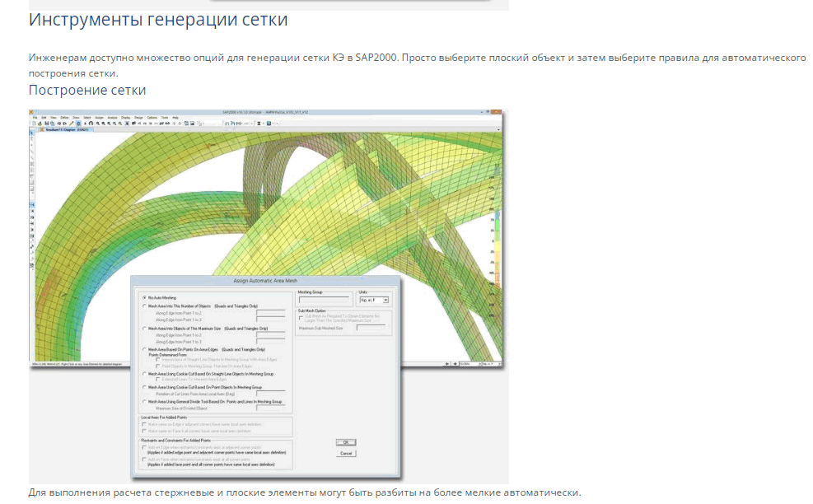
Task: Open the Units dropdown in mesh dialog
Action: pos(374,301)
